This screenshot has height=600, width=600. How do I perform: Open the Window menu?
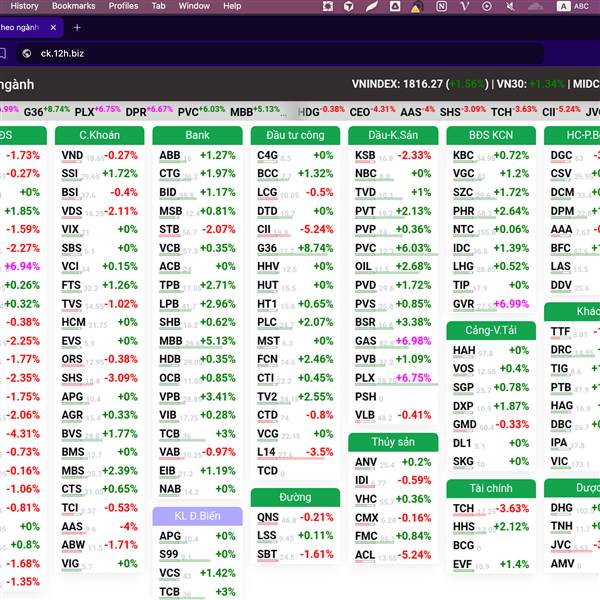click(194, 6)
